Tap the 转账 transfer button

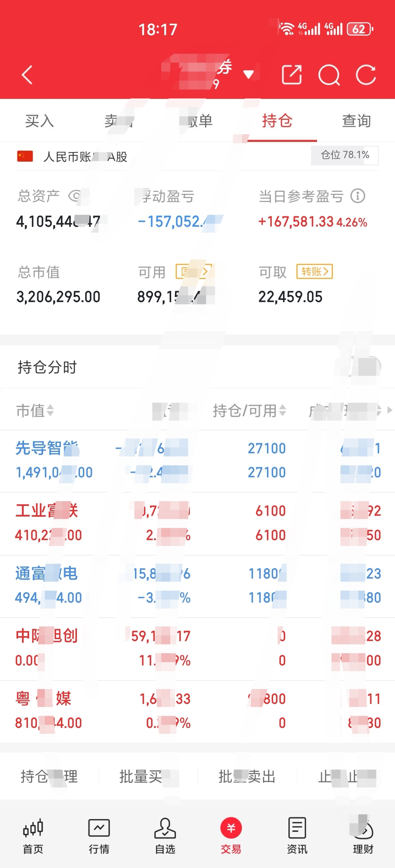click(x=314, y=272)
